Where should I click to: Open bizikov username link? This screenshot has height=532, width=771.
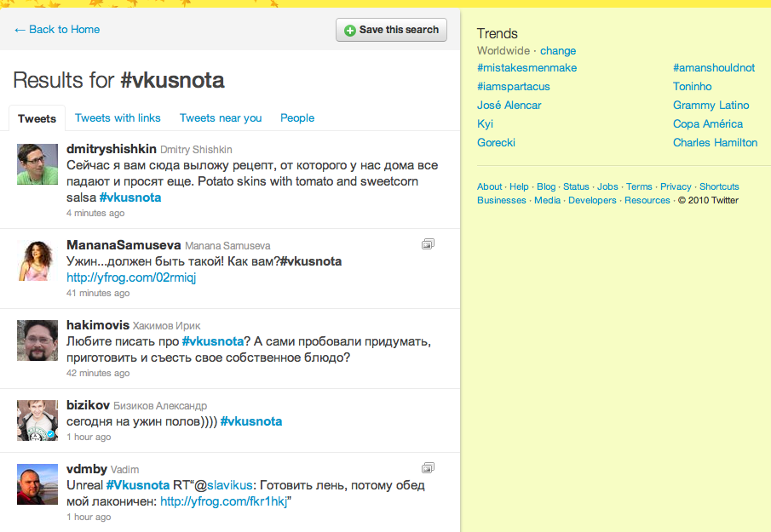click(88, 405)
